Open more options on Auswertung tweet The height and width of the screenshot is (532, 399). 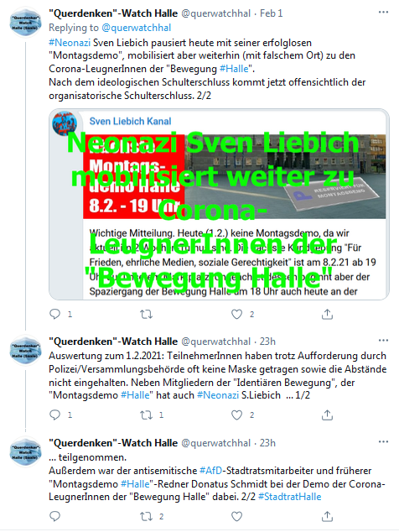(x=383, y=341)
